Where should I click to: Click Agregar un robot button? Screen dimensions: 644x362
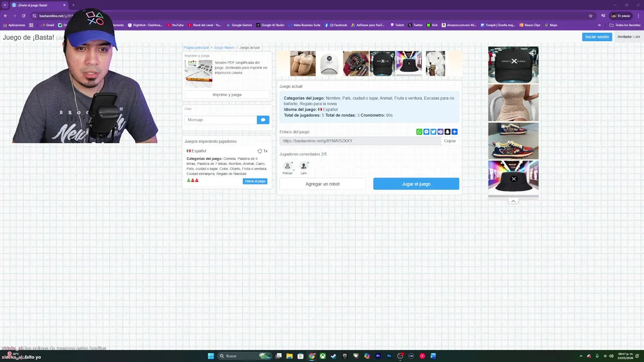(323, 184)
